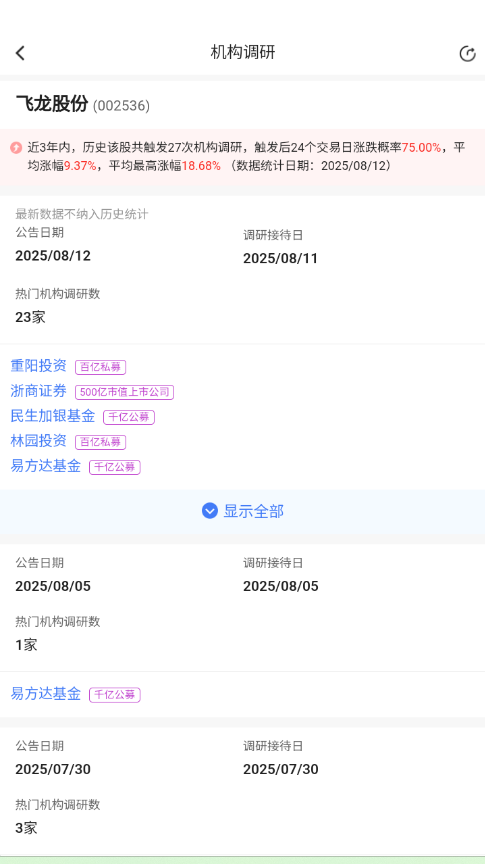Tap the 2025/08/12 announcement date

coord(53,256)
